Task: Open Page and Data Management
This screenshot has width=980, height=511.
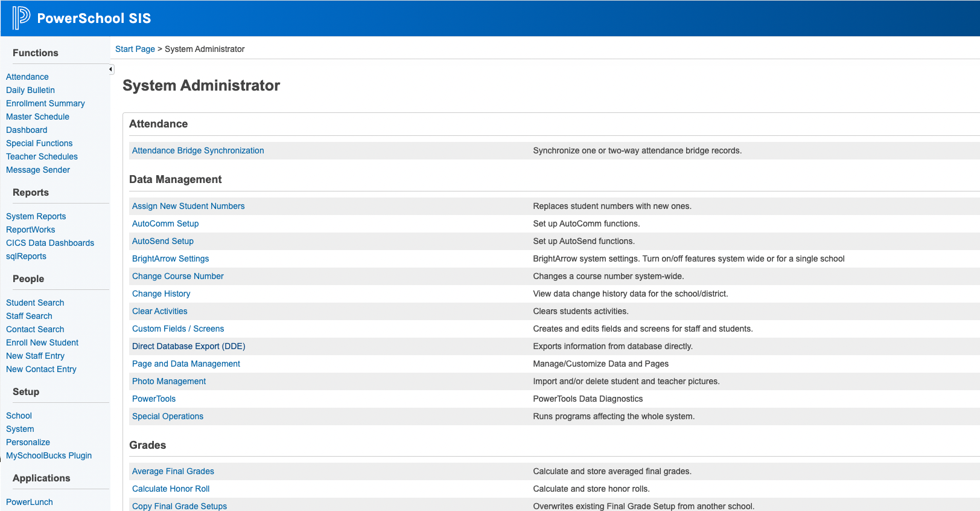Action: [x=186, y=364]
